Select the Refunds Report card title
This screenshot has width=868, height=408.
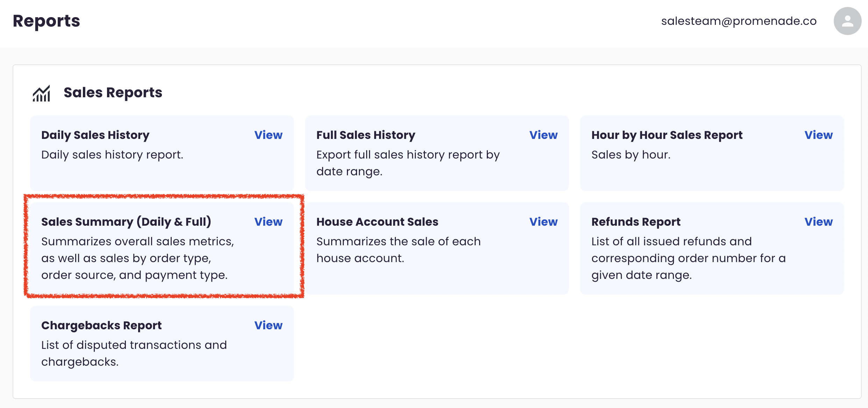[x=636, y=222]
